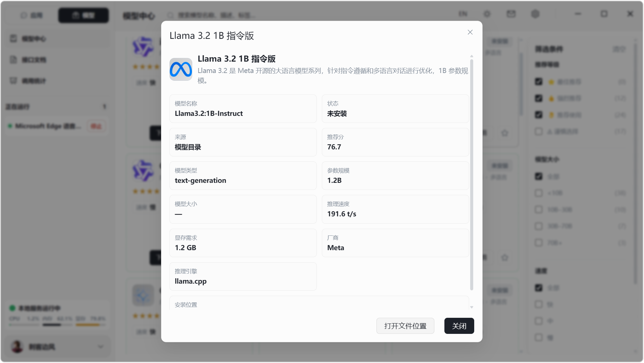Enable the 70B+ model size checkbox
Image resolution: width=644 pixels, height=363 pixels.
pos(539,242)
